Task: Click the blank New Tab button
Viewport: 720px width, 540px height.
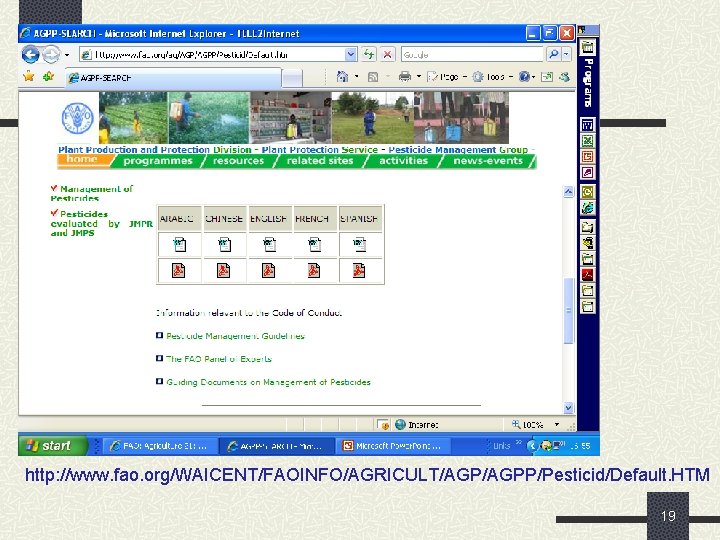Action: coord(292,78)
